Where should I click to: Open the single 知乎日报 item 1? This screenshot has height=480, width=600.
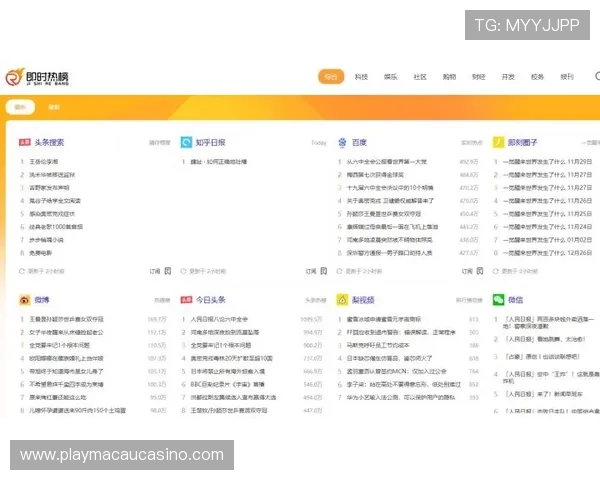[218, 162]
